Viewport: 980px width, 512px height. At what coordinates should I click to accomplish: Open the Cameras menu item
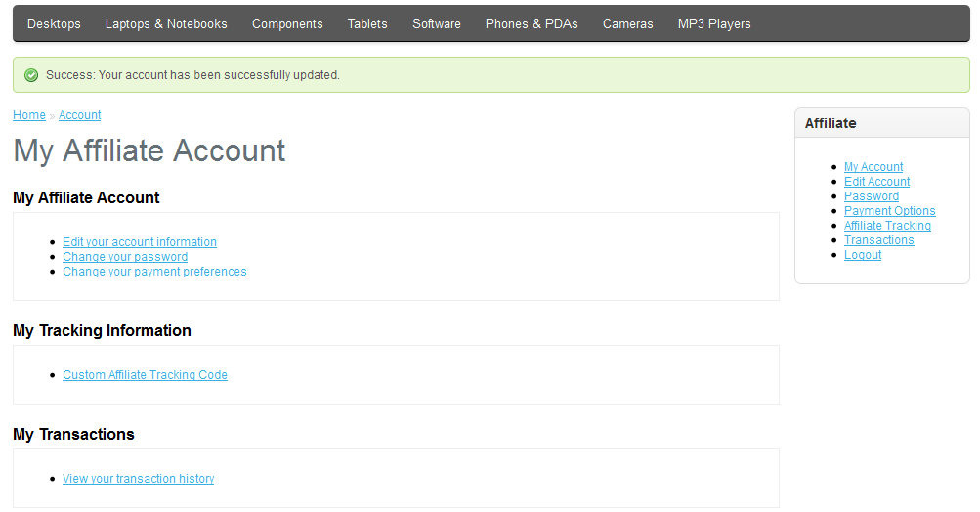click(x=627, y=23)
